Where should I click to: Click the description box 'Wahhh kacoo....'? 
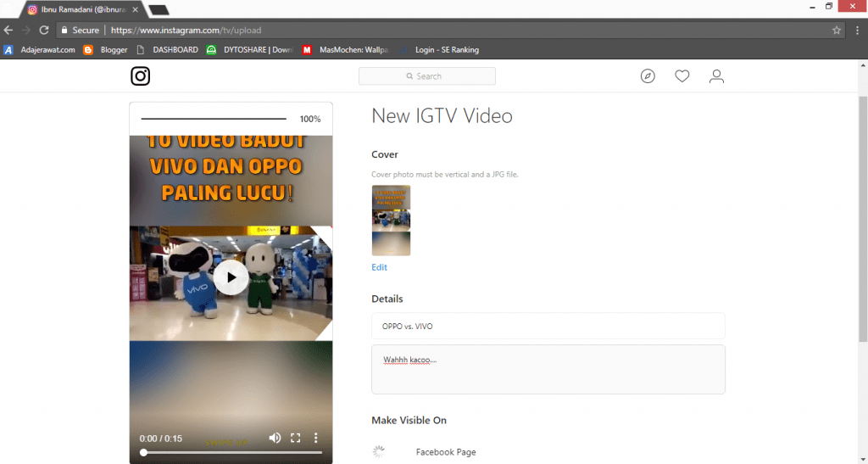click(548, 369)
